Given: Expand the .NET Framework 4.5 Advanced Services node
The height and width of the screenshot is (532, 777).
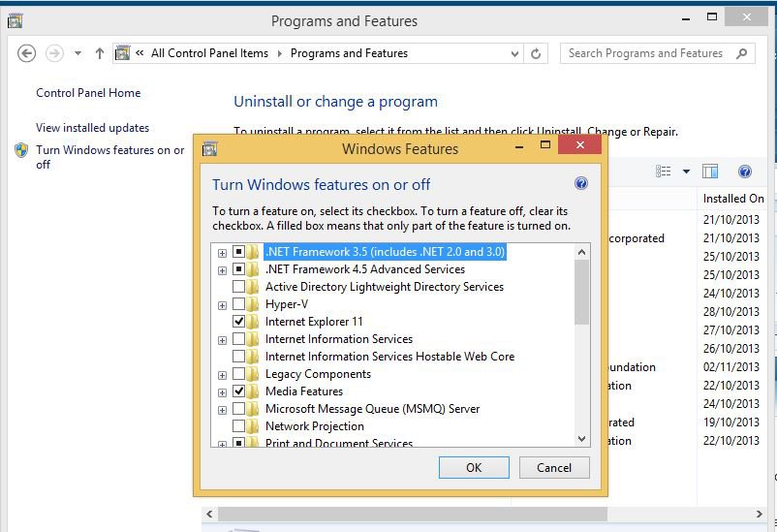Looking at the screenshot, I should 222,270.
